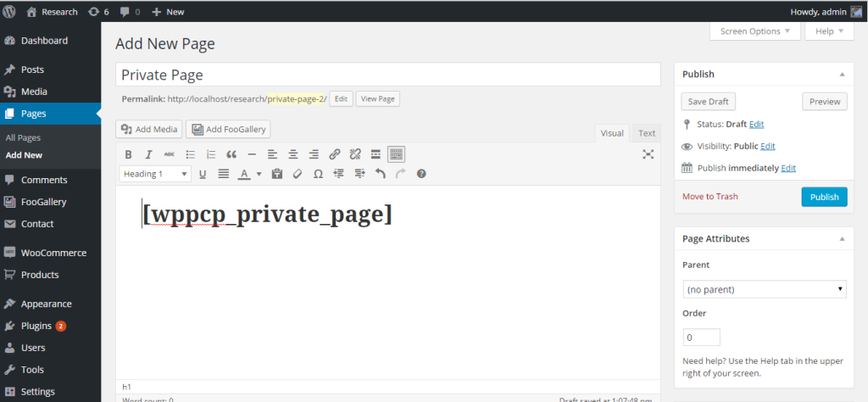Collapse the Page Attributes panel
This screenshot has height=402, width=868.
pos(841,239)
